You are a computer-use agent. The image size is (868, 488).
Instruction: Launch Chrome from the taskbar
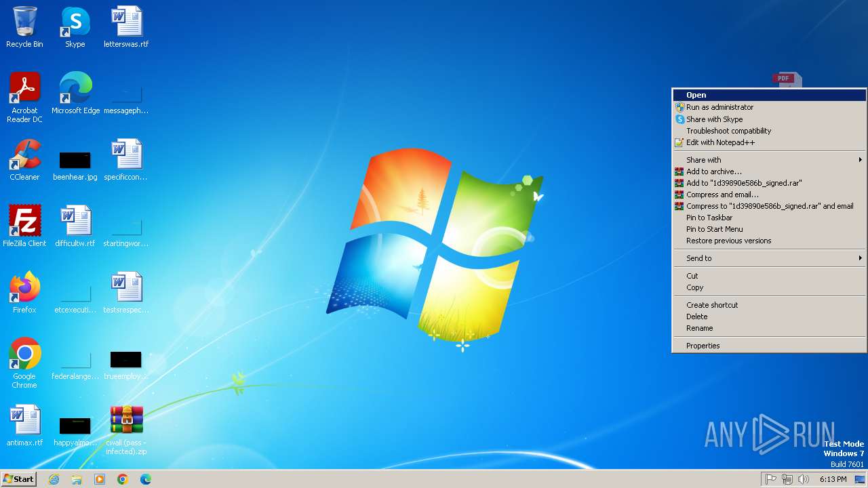coord(123,479)
